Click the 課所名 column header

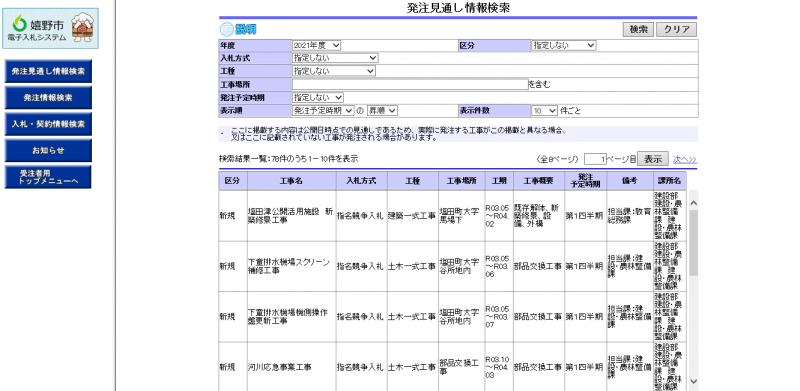point(669,181)
